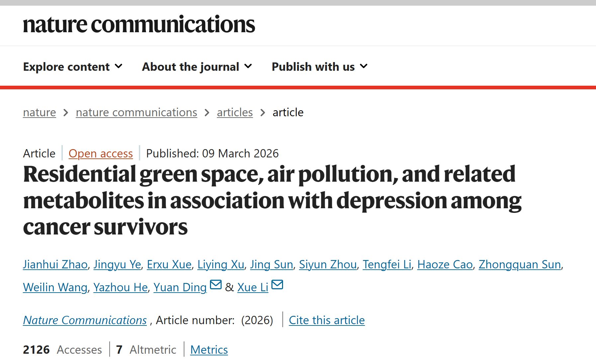Open the Cite this article link
Image resolution: width=596 pixels, height=364 pixels.
pos(327,320)
